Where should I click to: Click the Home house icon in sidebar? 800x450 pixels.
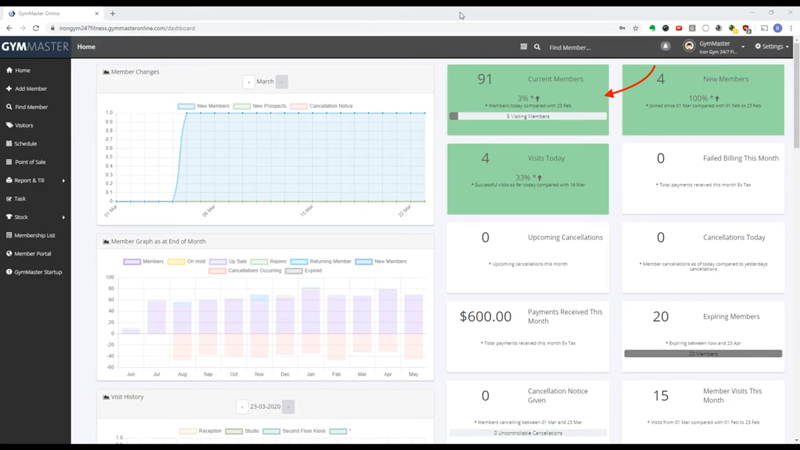(x=9, y=70)
